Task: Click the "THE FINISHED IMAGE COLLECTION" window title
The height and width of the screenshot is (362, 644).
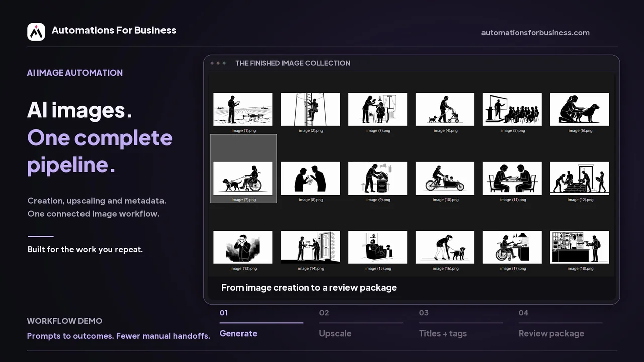Action: [x=293, y=63]
